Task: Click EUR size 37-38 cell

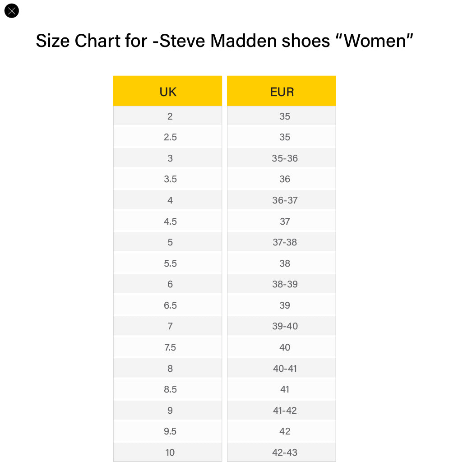Action: 285,242
